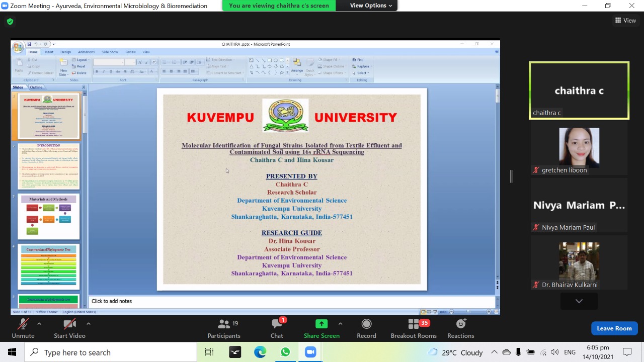Click the Zoom taskbar icon
Image resolution: width=644 pixels, height=362 pixels.
tap(310, 352)
